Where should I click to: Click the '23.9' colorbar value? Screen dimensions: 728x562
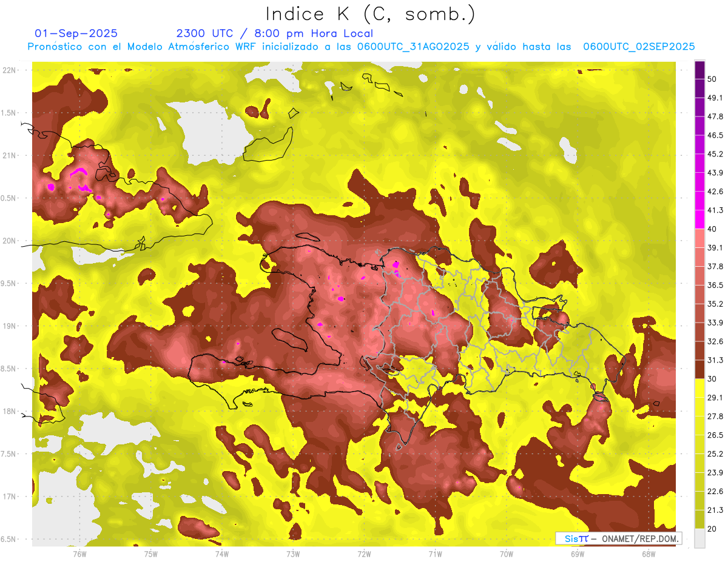(715, 473)
